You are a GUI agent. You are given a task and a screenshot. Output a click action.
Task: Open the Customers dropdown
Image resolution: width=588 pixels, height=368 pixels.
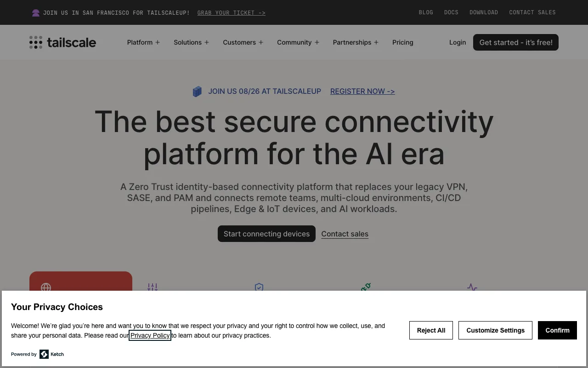(x=243, y=42)
